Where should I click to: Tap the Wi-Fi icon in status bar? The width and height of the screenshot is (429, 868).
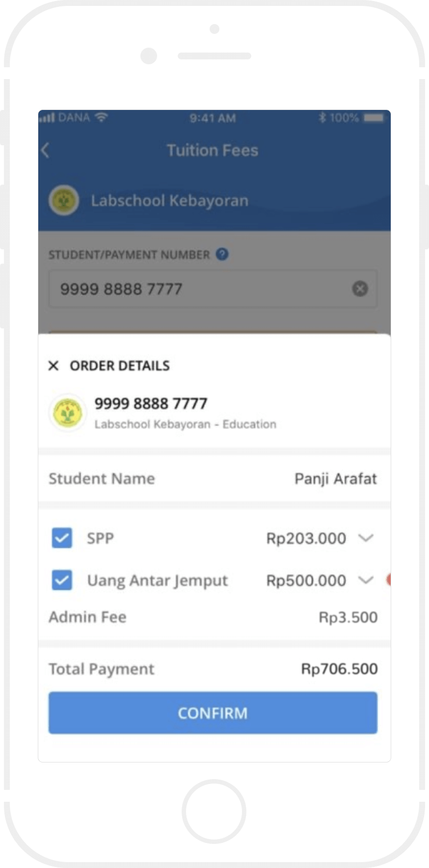[x=102, y=118]
